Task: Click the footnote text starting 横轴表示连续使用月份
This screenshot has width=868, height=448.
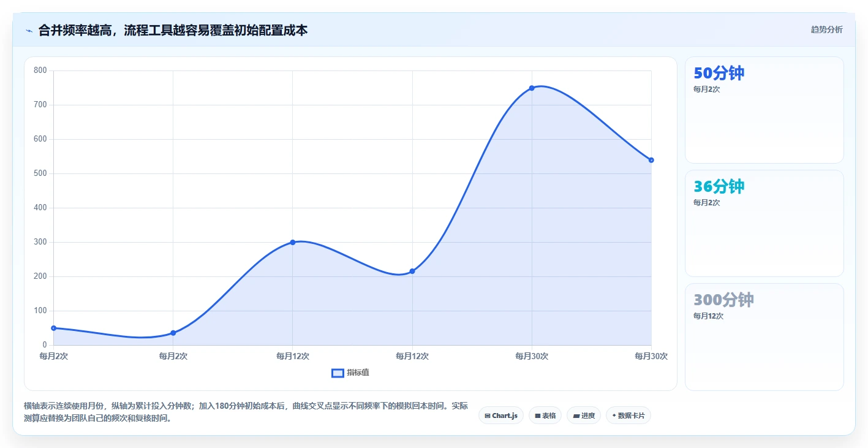Action: [246, 412]
